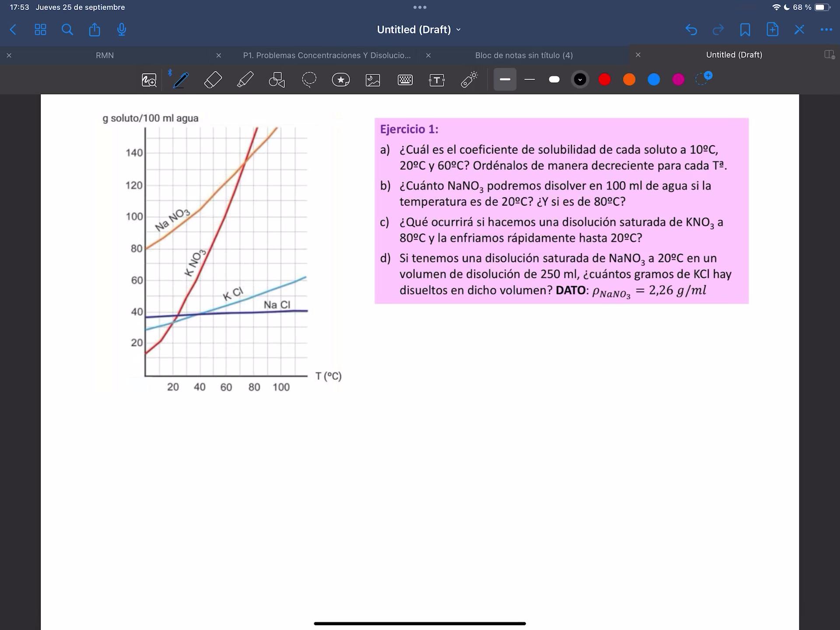Open the Image insert tool

373,80
